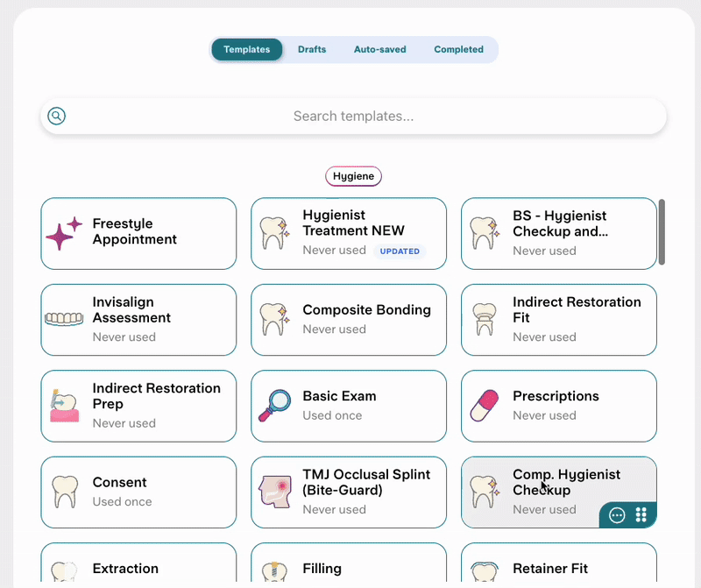
Task: Click the Basic Exam magnifying glass icon
Action: click(x=274, y=406)
